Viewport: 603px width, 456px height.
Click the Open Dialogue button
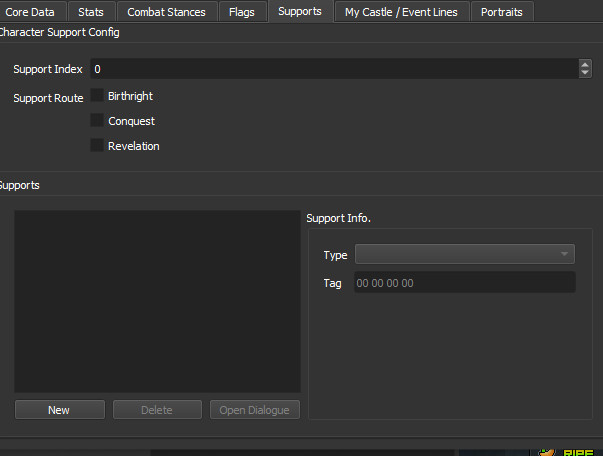254,410
